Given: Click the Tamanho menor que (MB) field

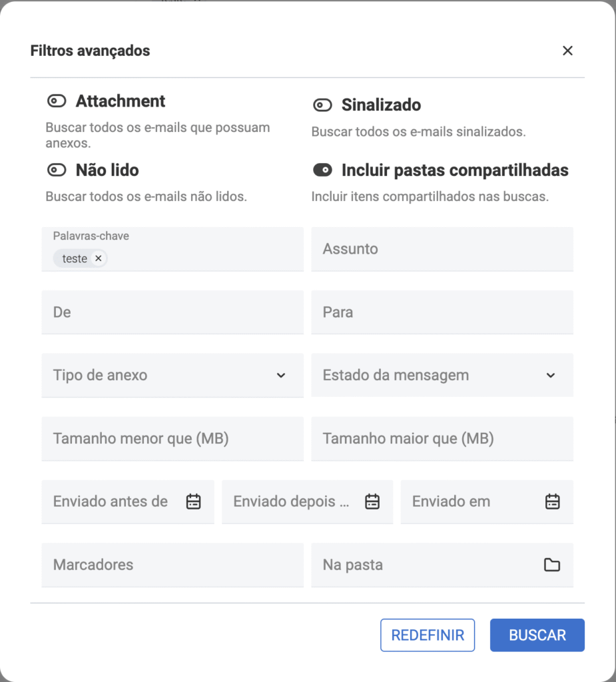Looking at the screenshot, I should pyautogui.click(x=172, y=439).
